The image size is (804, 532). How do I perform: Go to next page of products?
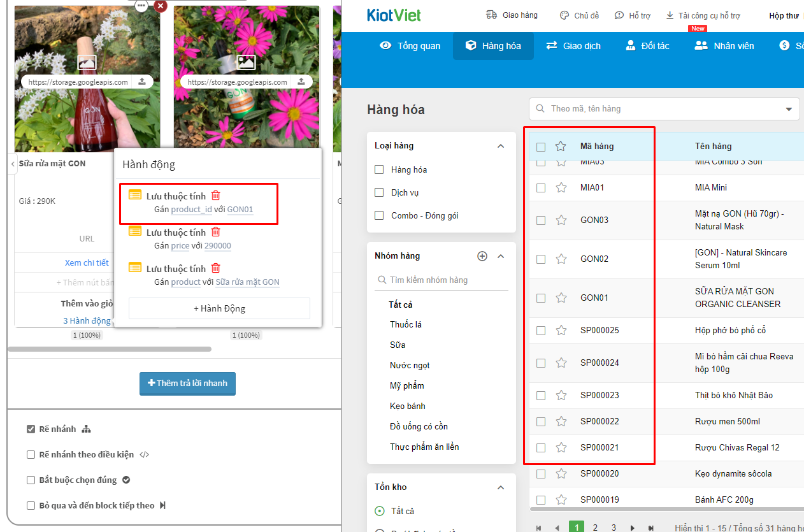pos(632,528)
